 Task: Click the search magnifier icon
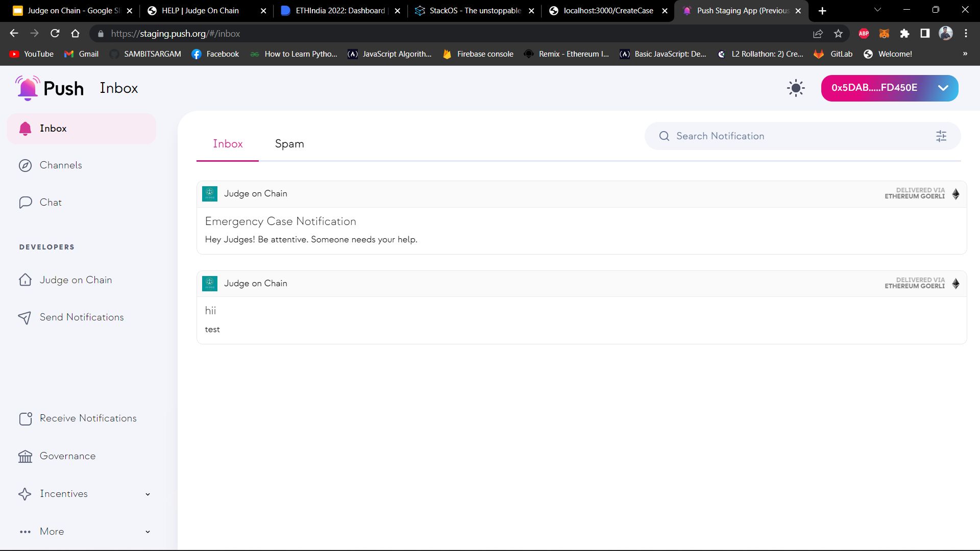click(x=664, y=136)
